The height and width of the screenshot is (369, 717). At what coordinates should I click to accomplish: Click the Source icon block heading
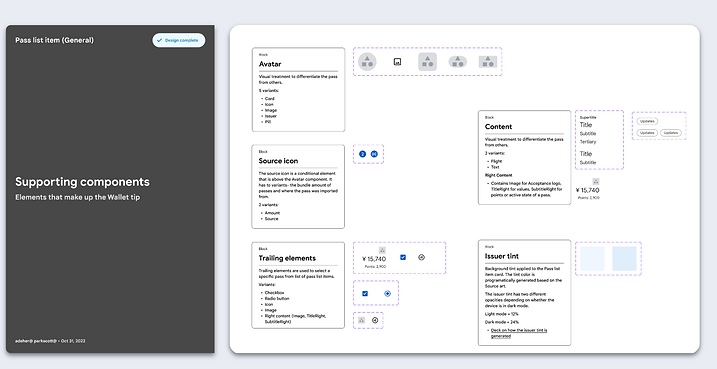pyautogui.click(x=278, y=161)
